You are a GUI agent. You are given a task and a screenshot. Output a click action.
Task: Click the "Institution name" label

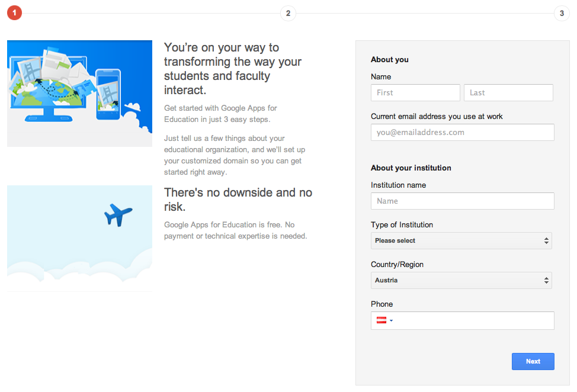tap(399, 185)
